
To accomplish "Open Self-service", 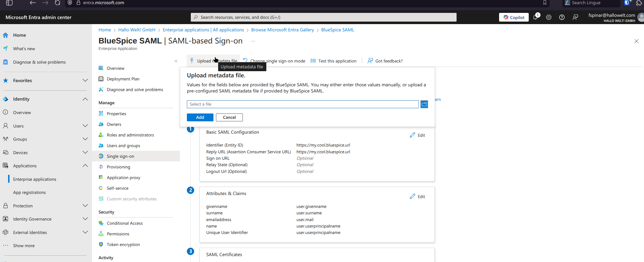I will click(x=117, y=188).
